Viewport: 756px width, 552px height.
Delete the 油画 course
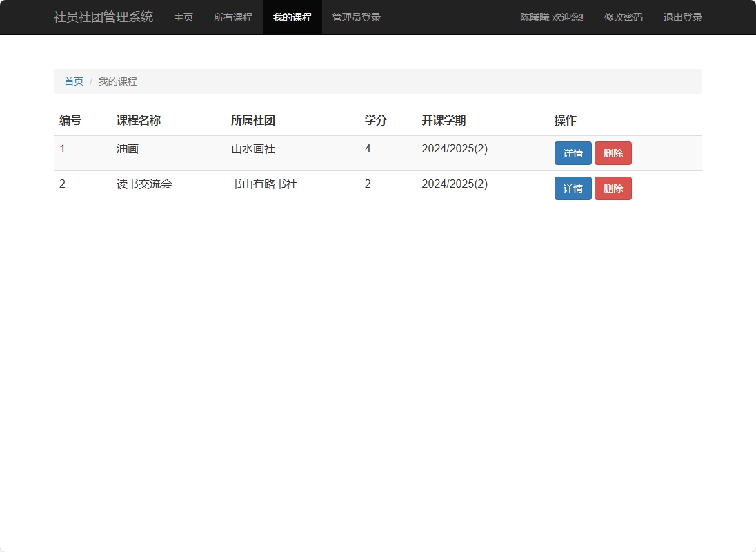coord(613,152)
